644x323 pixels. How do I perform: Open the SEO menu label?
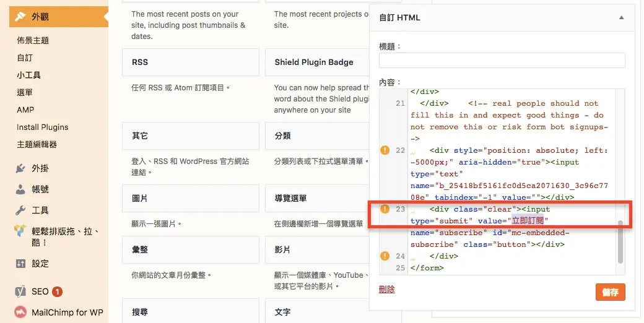40,291
